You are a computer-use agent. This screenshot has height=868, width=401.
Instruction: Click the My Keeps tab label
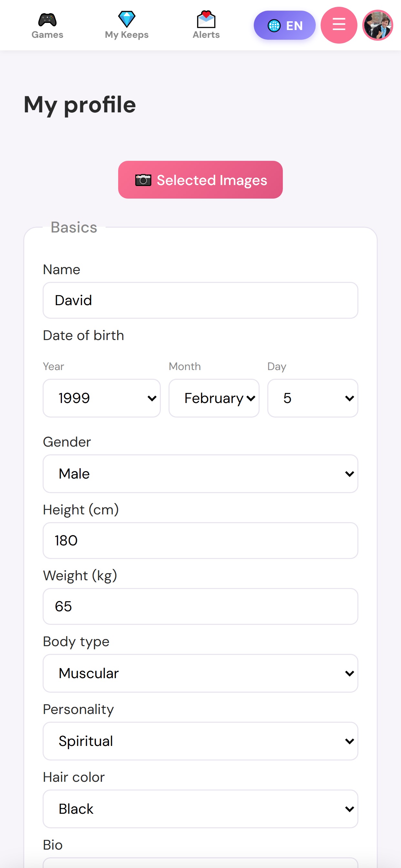pos(127,35)
